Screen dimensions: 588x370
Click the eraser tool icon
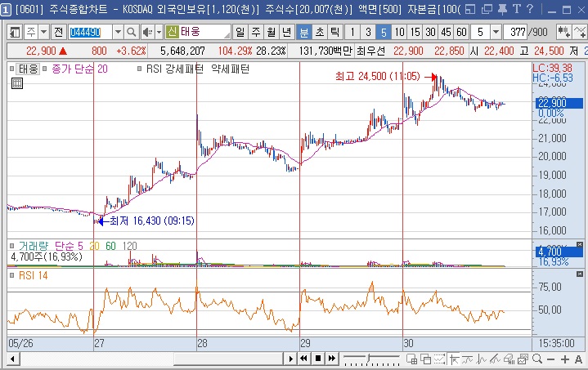[509, 359]
